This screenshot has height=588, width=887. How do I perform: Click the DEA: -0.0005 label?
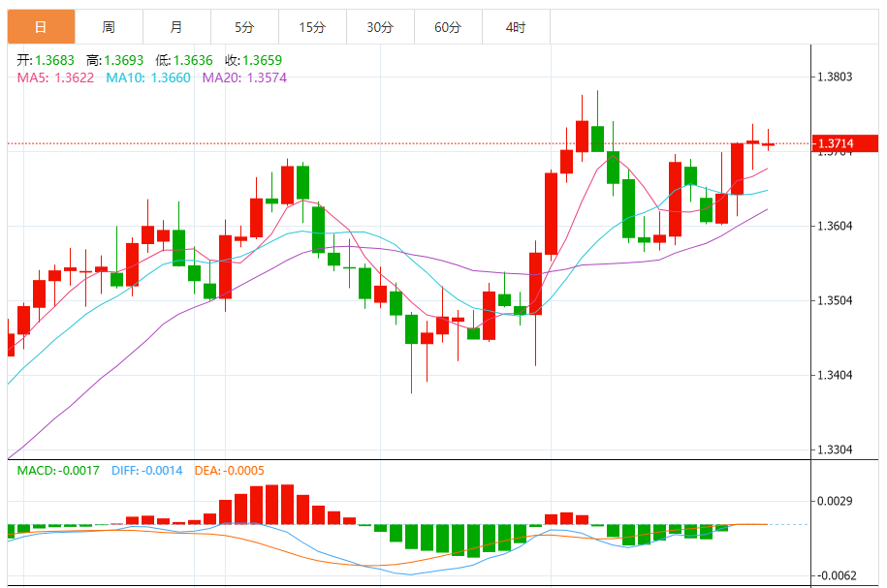click(229, 471)
